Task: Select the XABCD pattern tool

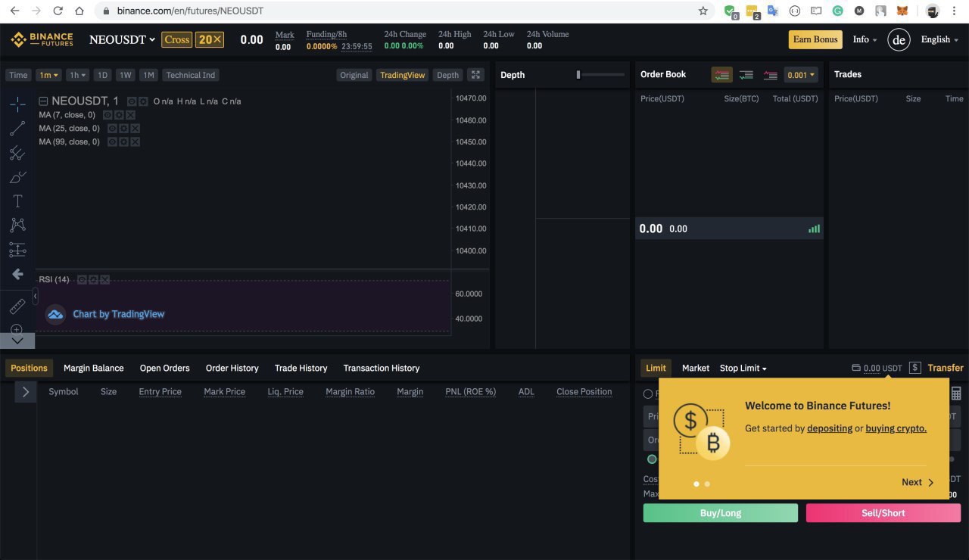Action: [x=17, y=225]
